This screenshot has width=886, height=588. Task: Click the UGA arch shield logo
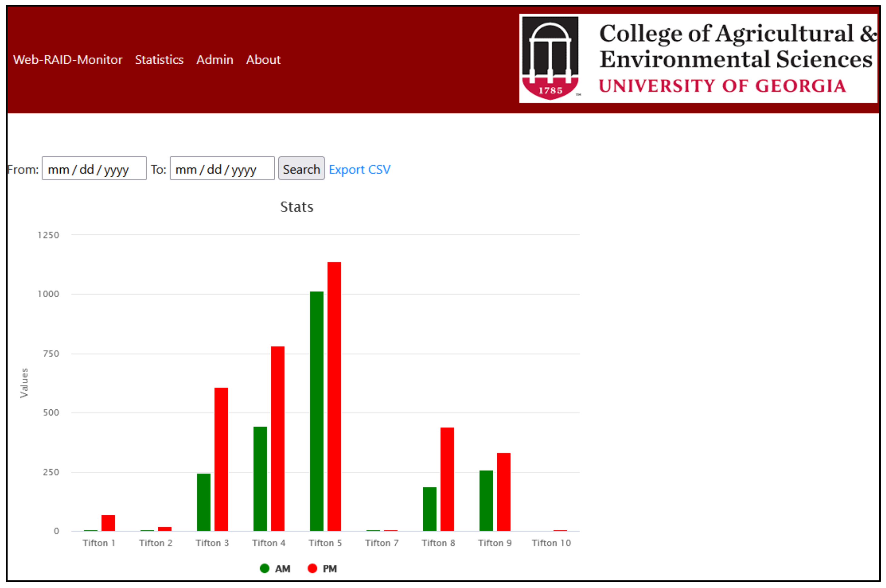(x=550, y=58)
